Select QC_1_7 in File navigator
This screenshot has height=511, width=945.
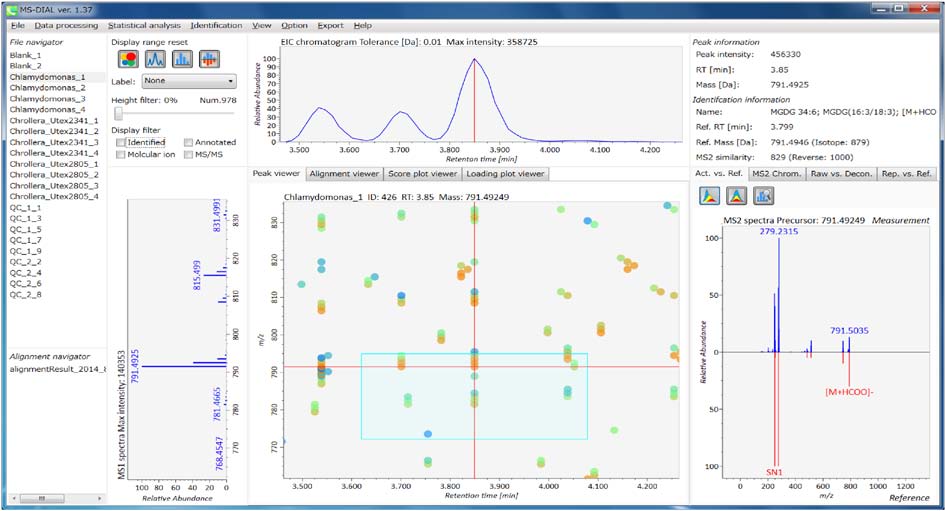point(25,240)
